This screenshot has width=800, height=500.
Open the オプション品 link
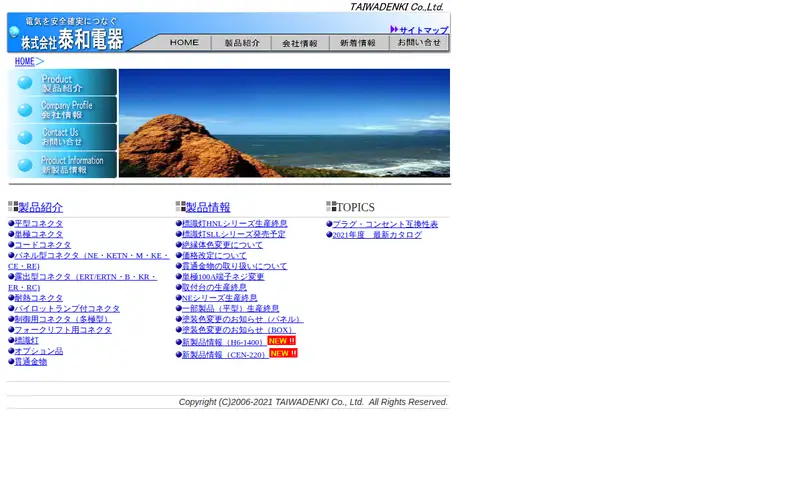click(x=38, y=351)
